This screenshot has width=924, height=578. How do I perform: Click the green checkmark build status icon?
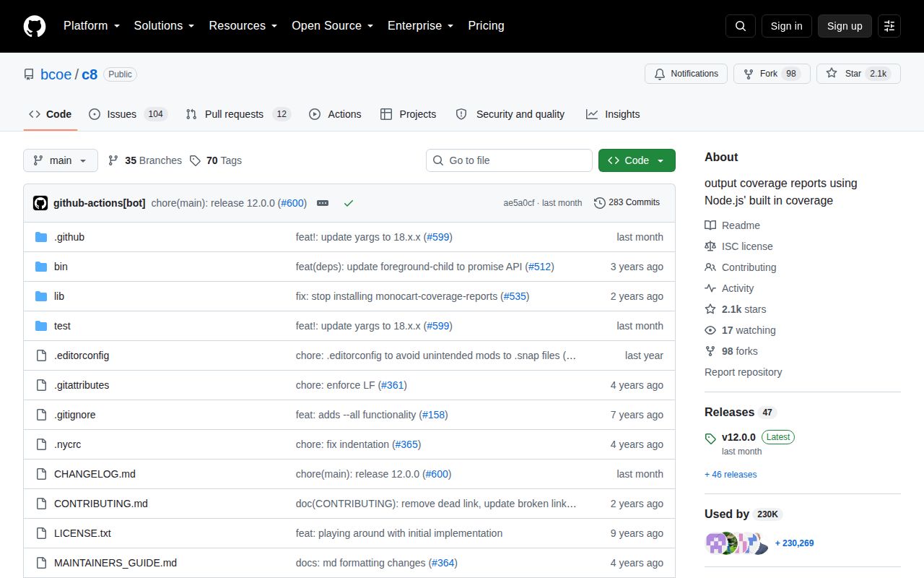point(349,203)
